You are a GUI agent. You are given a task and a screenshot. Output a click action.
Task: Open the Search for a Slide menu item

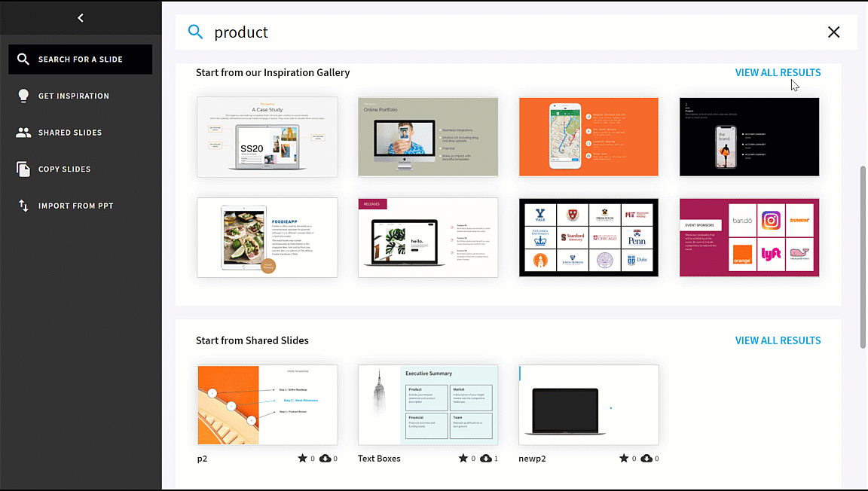81,59
